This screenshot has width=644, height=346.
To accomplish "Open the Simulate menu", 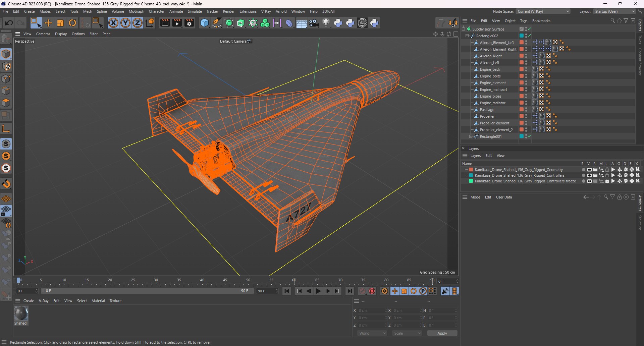I will point(195,11).
